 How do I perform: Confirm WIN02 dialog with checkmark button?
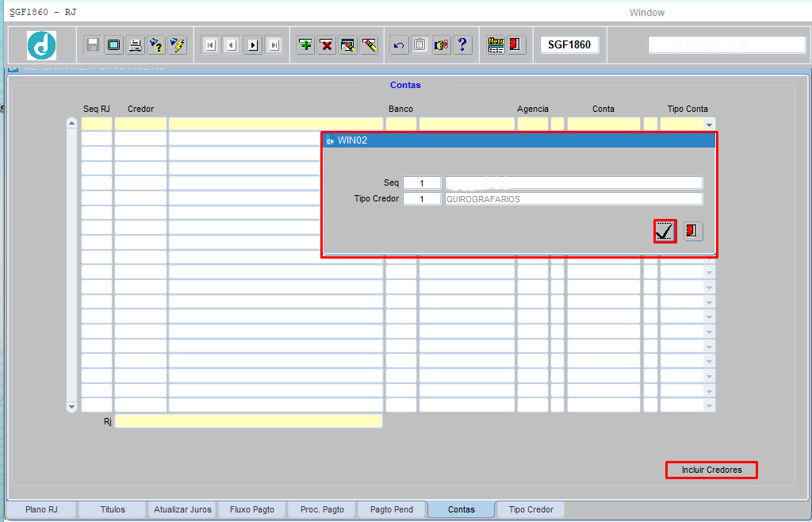pyautogui.click(x=665, y=231)
